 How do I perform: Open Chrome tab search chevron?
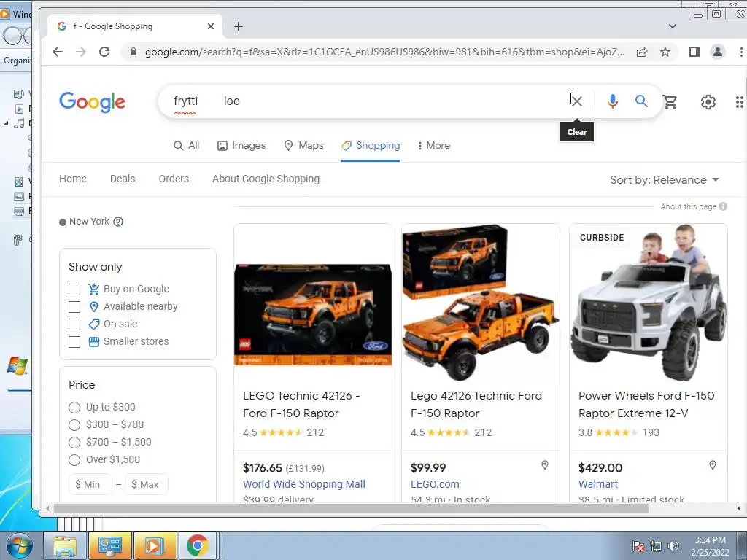click(672, 26)
